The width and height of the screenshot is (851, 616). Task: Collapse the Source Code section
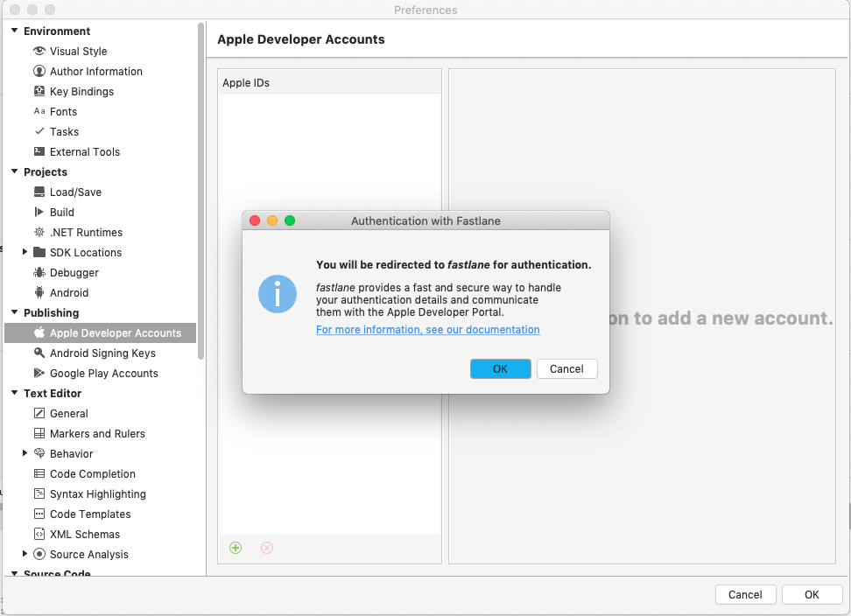[15, 573]
